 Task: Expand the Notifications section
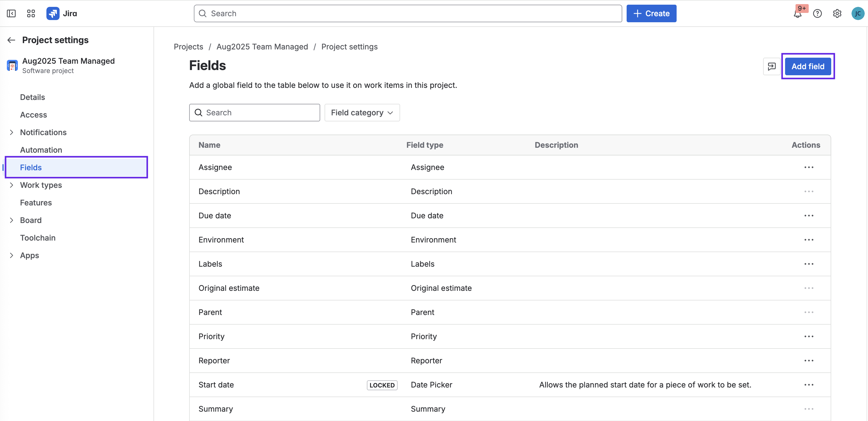pos(12,132)
